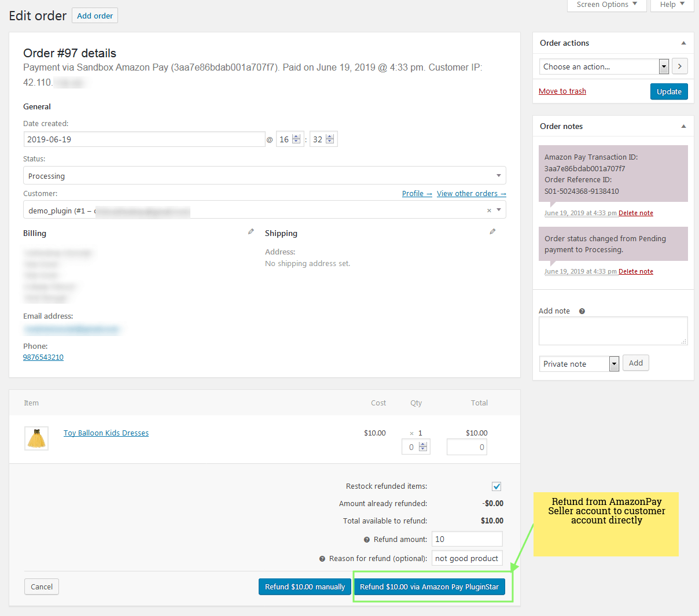Open Toy Balloon Kids Dresses product link

tap(106, 433)
